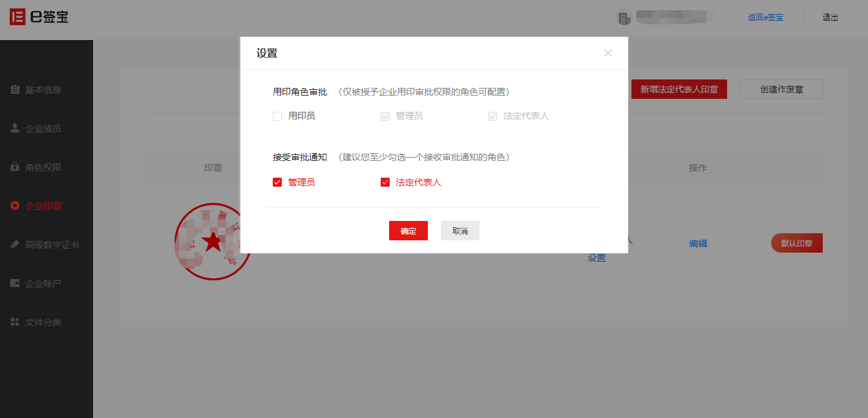The image size is (868, 418).
Task: Click the 基本信息 clipboard icon
Action: coord(14,90)
